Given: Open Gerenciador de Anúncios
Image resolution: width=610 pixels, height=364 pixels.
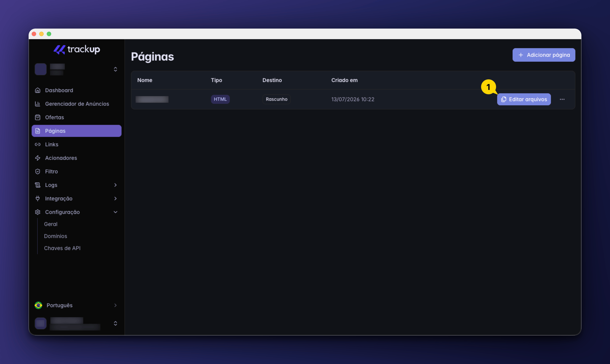Looking at the screenshot, I should 77,104.
